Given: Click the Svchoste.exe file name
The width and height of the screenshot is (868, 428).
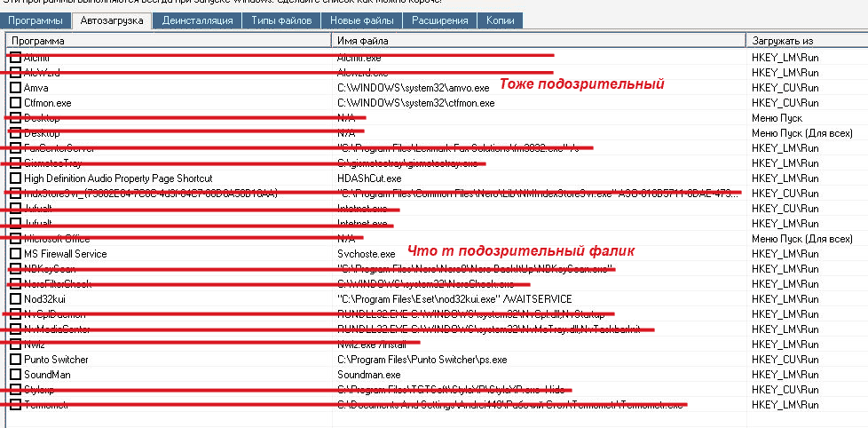Looking at the screenshot, I should point(367,254).
